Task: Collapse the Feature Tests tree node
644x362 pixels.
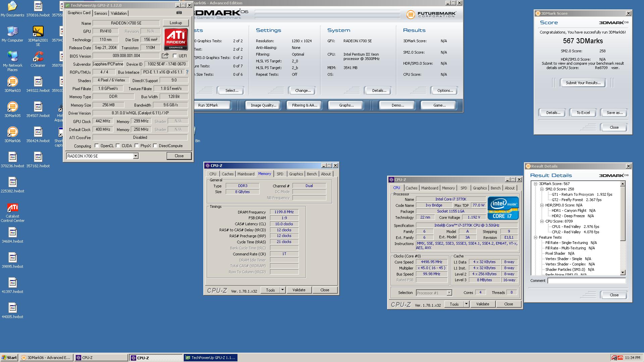Action: point(536,237)
